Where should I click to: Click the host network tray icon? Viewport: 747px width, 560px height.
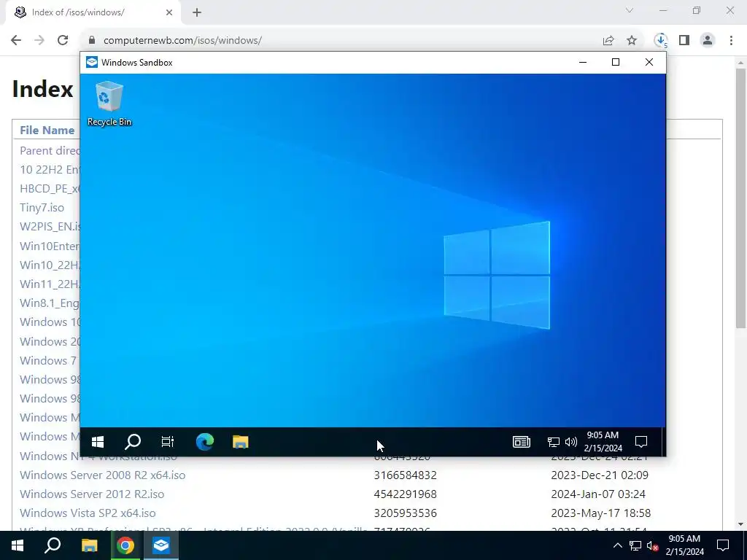[635, 545]
